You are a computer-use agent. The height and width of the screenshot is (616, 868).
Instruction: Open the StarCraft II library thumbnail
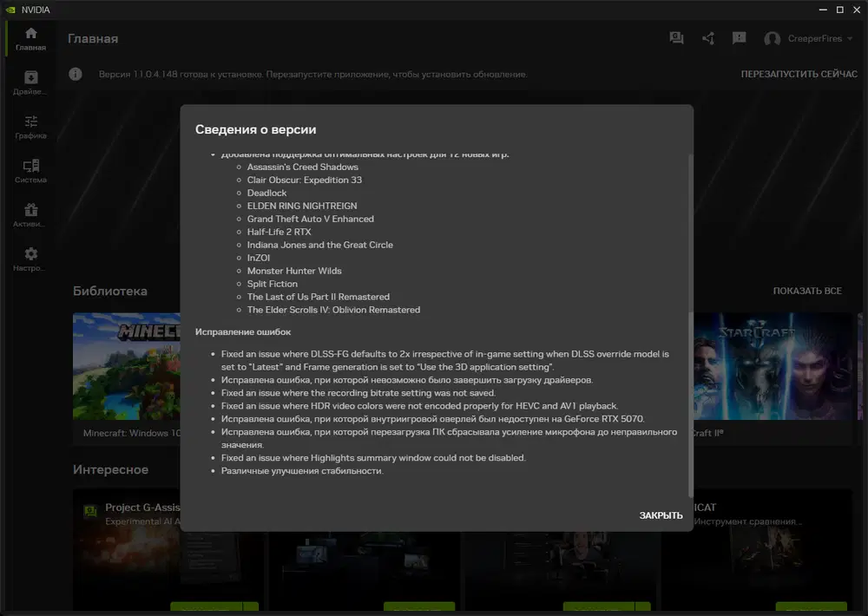[x=773, y=366]
